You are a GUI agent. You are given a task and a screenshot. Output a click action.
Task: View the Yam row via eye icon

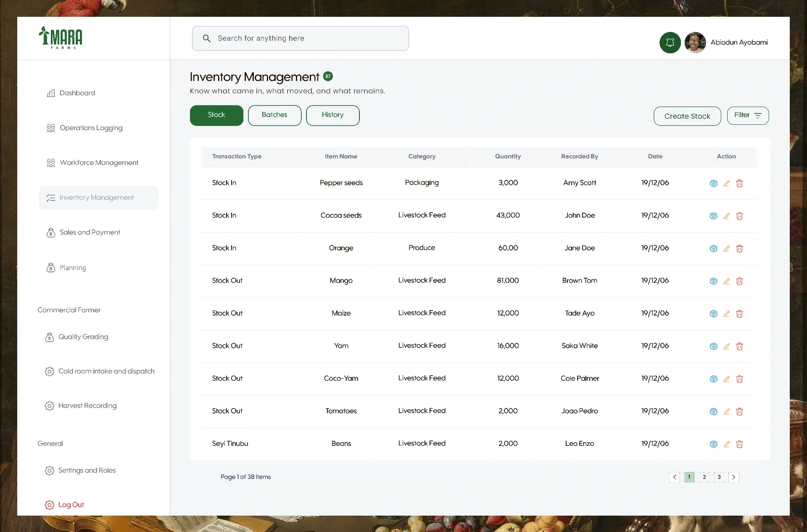click(713, 346)
